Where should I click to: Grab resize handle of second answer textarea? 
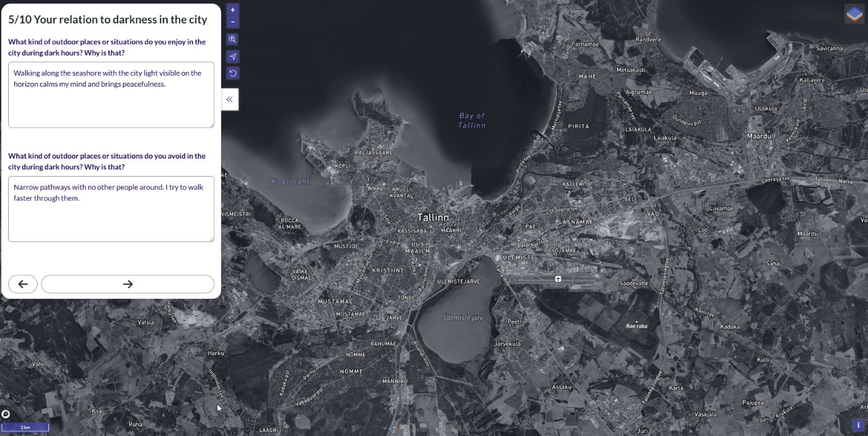point(211,239)
